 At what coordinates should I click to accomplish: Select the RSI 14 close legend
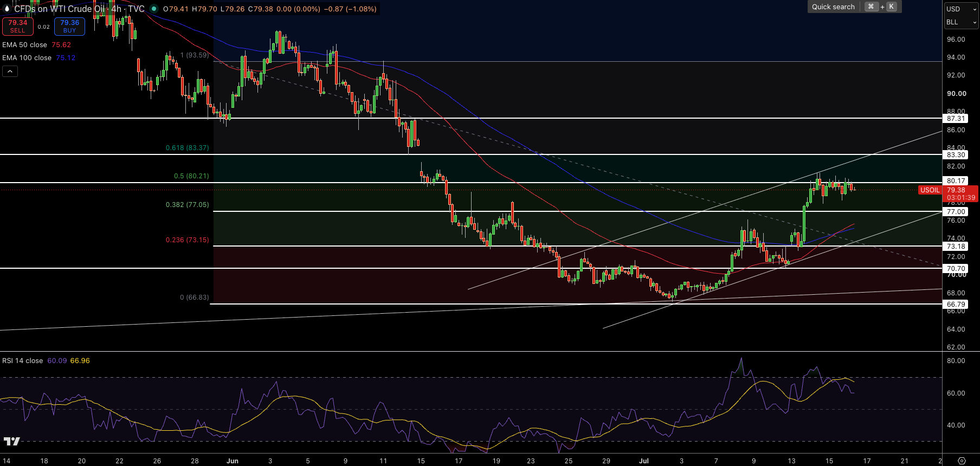pos(22,361)
